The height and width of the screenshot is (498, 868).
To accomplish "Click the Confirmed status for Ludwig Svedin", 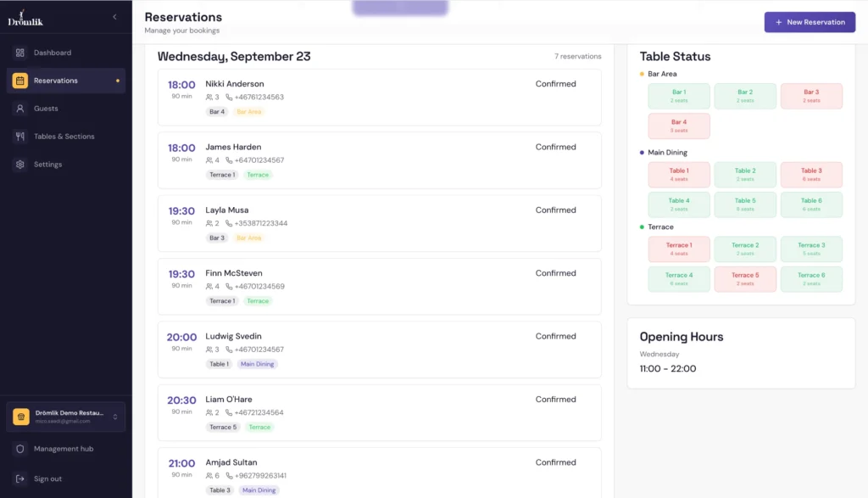I will pos(555,336).
